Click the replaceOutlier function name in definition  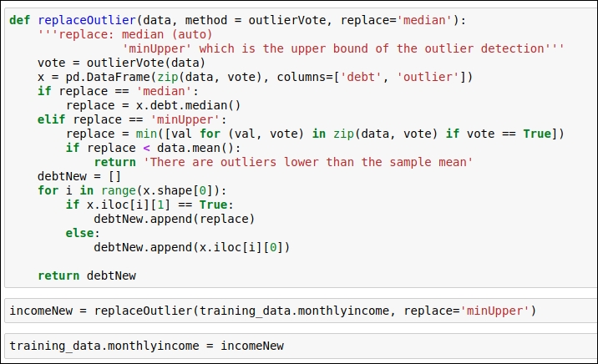pos(87,20)
